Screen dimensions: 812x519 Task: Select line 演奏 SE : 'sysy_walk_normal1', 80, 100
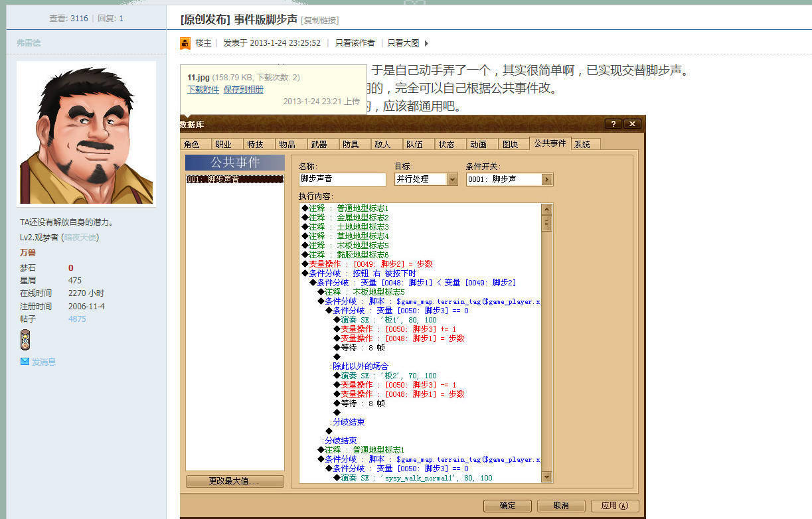pos(413,478)
